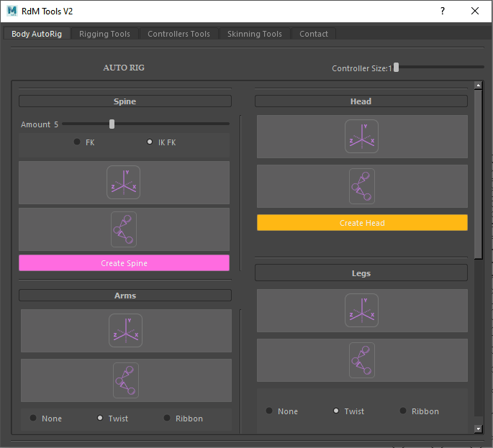Click the Spine section header
Viewport: 493px width, 448px height.
(x=125, y=101)
